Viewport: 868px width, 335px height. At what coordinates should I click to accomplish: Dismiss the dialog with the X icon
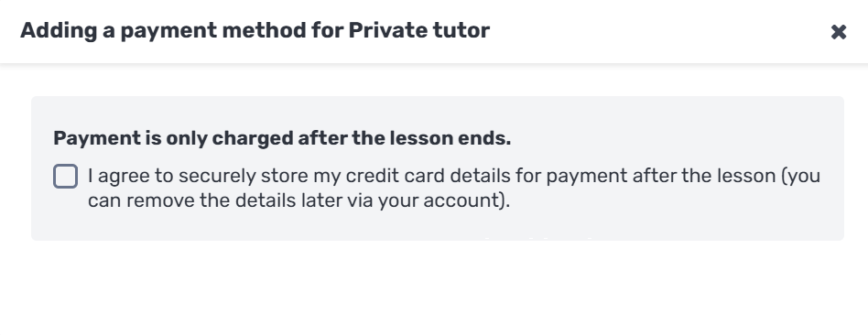(839, 32)
